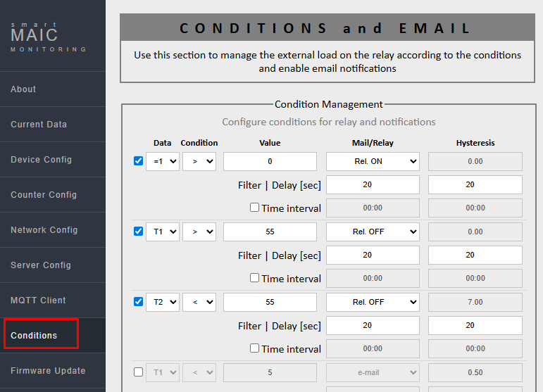Enable the fourth disabled condition checkbox
This screenshot has height=392, width=543.
(138, 372)
